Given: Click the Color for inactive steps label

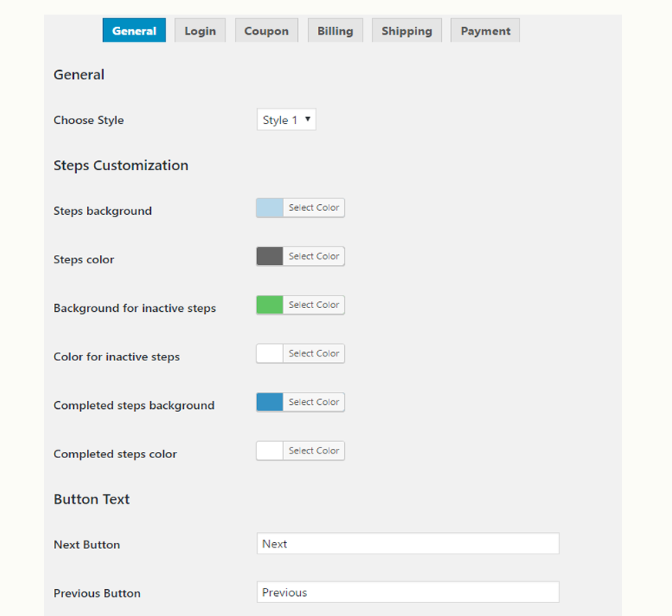Looking at the screenshot, I should tap(116, 357).
